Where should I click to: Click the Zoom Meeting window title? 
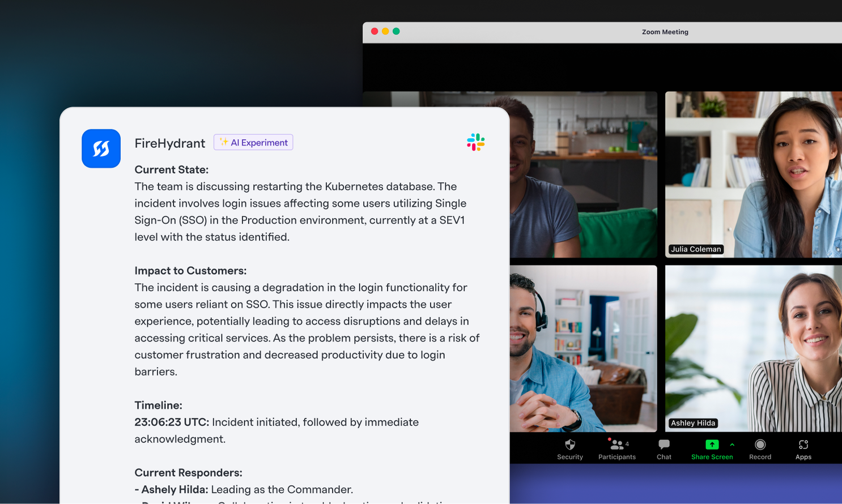665,32
